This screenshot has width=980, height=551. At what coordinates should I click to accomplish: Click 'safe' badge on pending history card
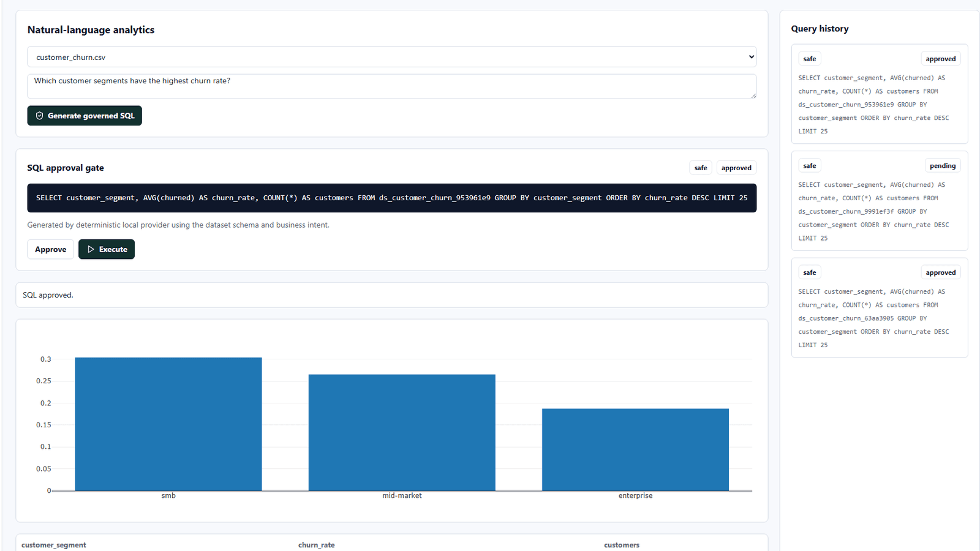[810, 166]
